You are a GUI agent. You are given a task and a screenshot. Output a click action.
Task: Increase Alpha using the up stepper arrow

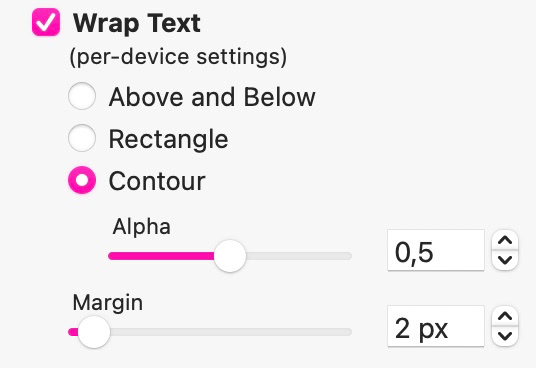[505, 241]
